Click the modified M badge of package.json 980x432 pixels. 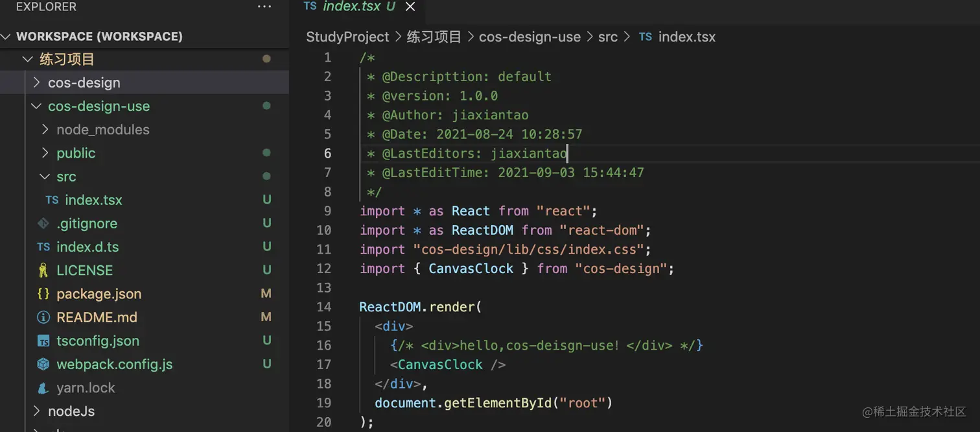point(266,294)
